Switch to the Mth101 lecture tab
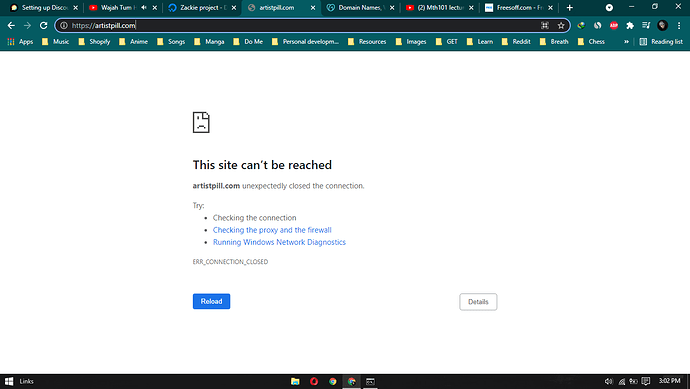This screenshot has width=690, height=389. (x=440, y=8)
